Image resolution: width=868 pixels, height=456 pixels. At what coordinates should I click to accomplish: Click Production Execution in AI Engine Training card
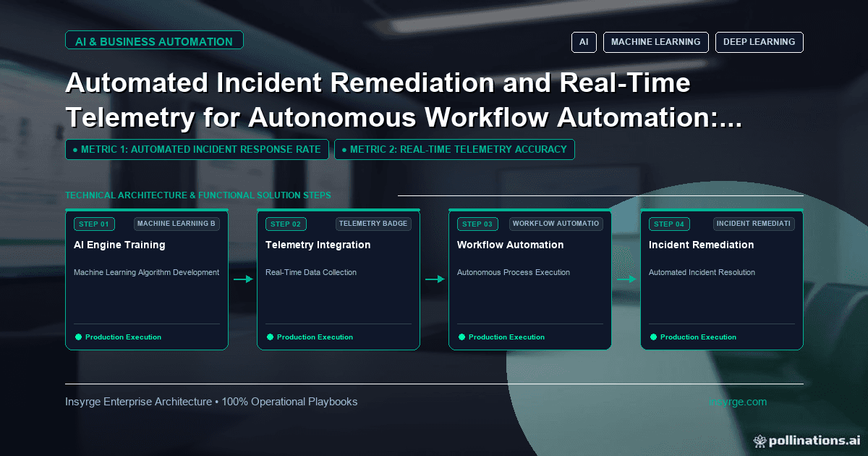click(x=123, y=337)
